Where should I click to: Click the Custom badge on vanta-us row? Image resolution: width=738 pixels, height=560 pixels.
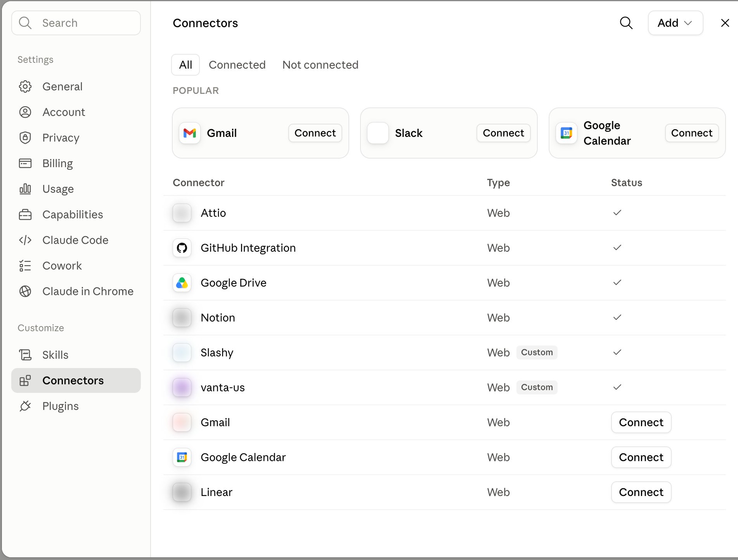(537, 387)
